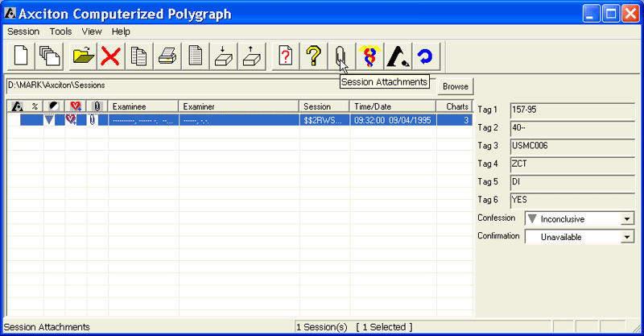Click the multiple pages copy sessions icon
This screenshot has width=644, height=336.
[x=49, y=56]
